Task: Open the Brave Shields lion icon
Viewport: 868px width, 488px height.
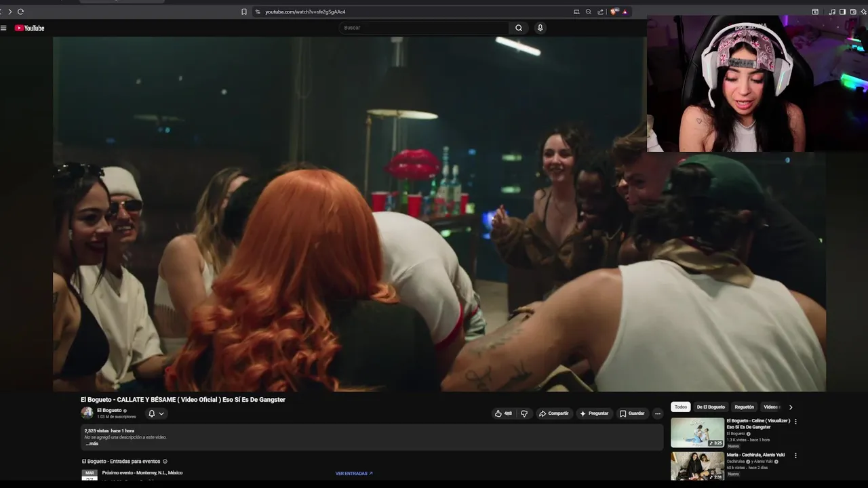Action: (x=614, y=12)
